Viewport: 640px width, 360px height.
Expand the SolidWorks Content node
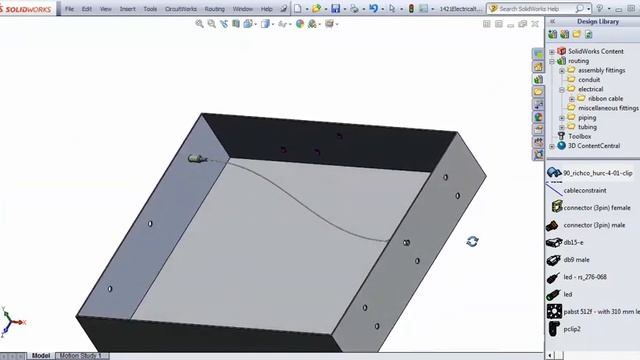coord(552,51)
